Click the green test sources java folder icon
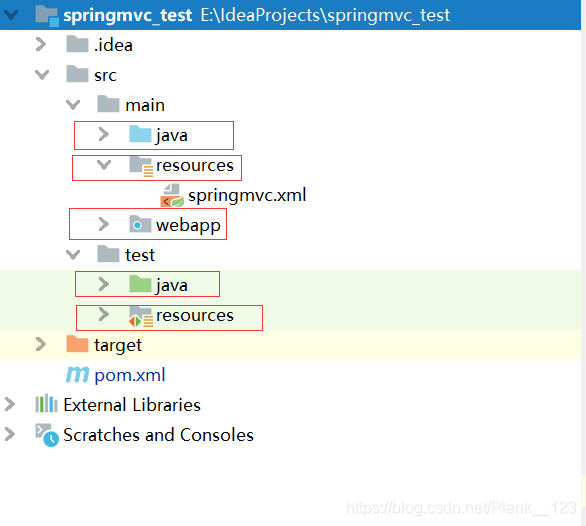 pos(140,284)
